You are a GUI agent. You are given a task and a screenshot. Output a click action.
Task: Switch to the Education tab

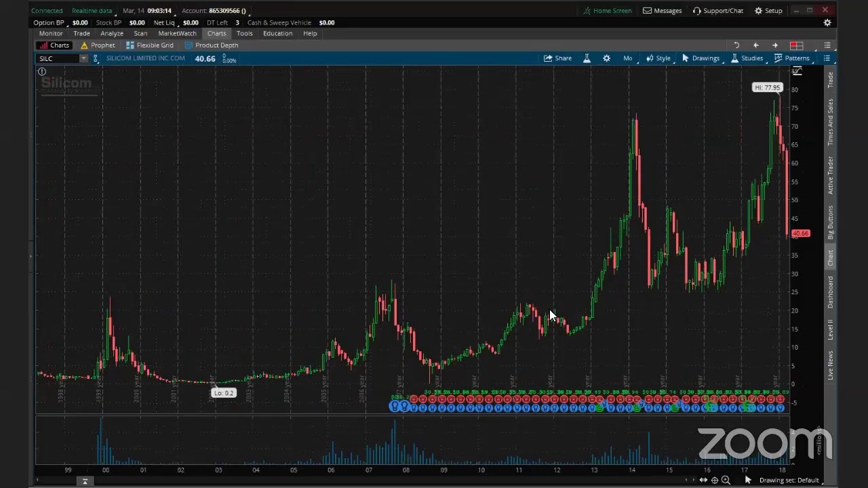tap(277, 33)
